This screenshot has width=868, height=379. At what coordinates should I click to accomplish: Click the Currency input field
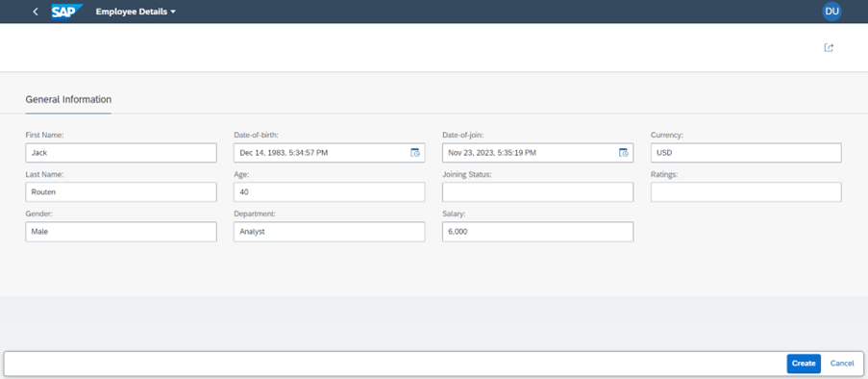pyautogui.click(x=746, y=153)
